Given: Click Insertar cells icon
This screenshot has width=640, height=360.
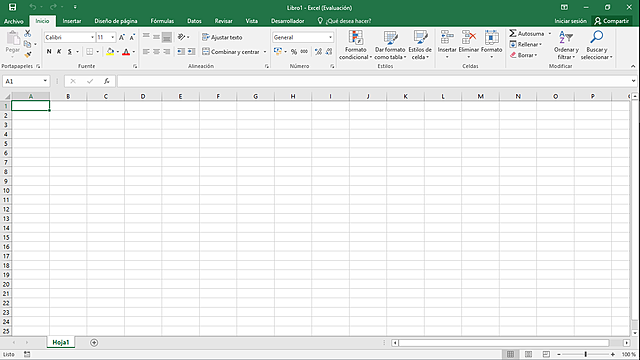Looking at the screenshot, I should [447, 37].
